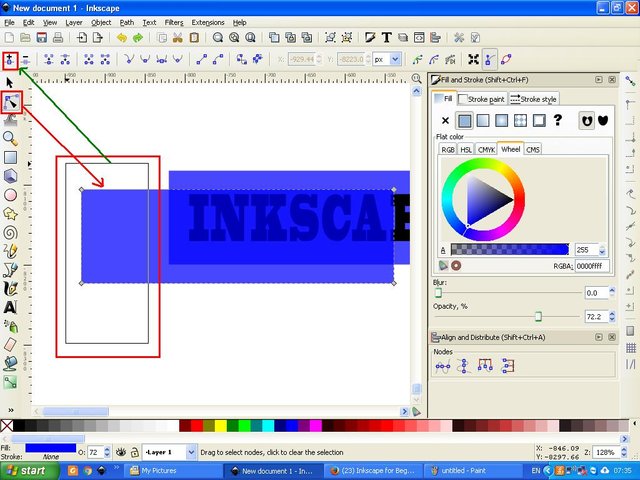This screenshot has width=640, height=480.
Task: Switch to the HSL color tab
Action: click(x=466, y=150)
